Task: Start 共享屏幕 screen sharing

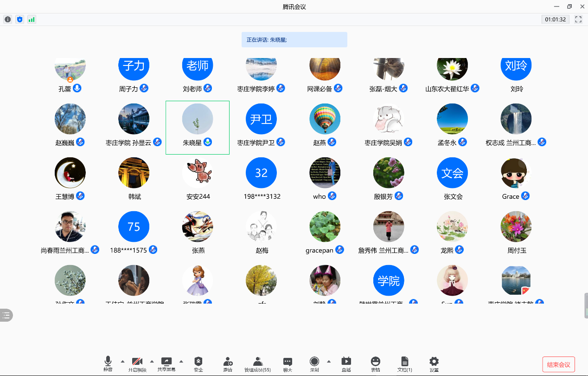Action: click(x=166, y=362)
